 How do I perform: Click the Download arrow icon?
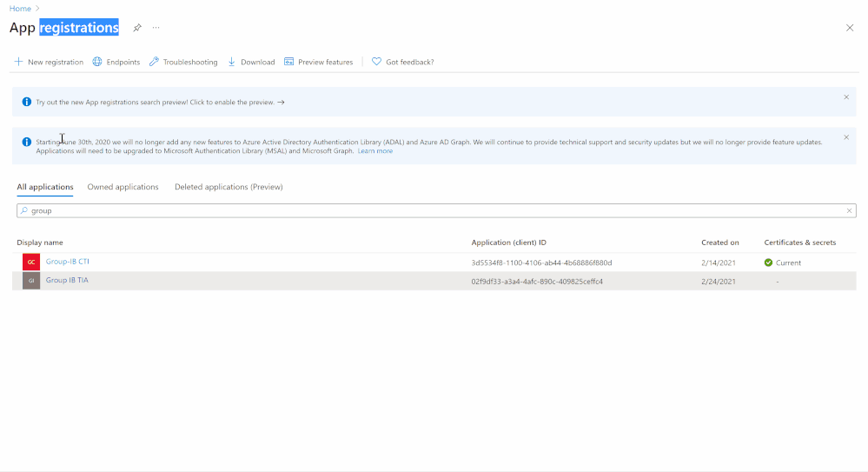[x=231, y=62]
